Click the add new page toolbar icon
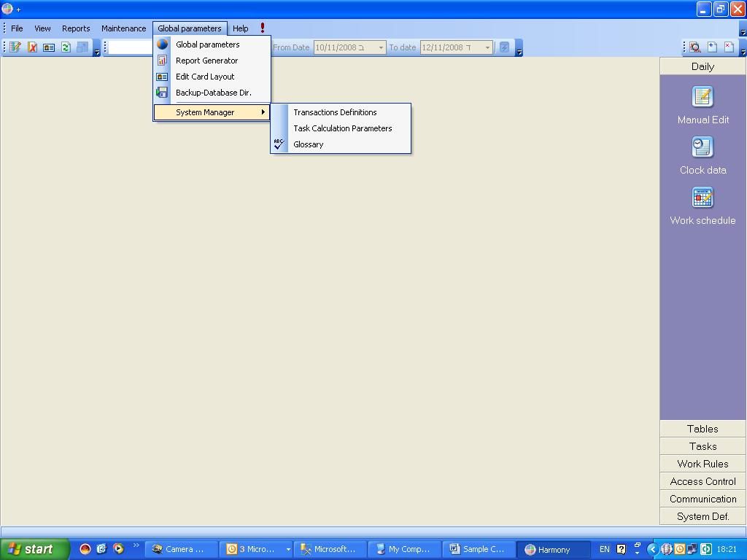Image resolution: width=747 pixels, height=560 pixels. pyautogui.click(x=712, y=47)
